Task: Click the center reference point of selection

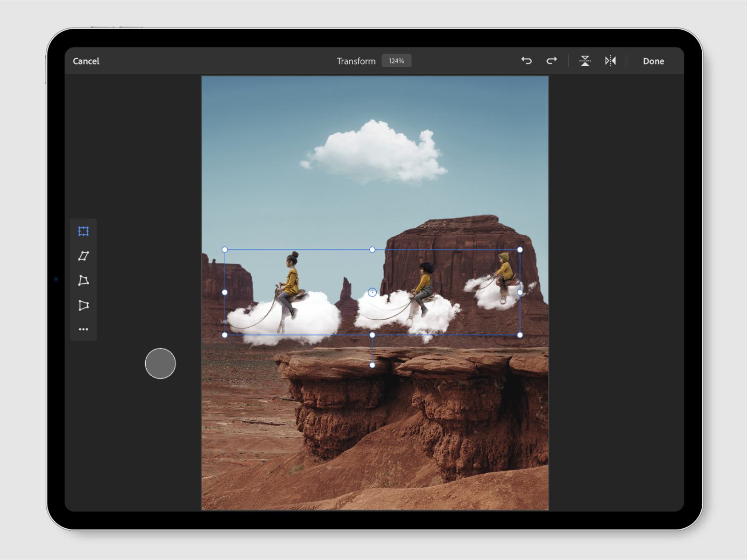Action: (x=372, y=293)
